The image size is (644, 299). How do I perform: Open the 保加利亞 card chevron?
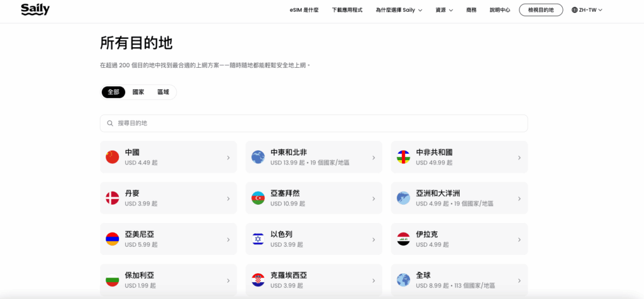point(228,281)
